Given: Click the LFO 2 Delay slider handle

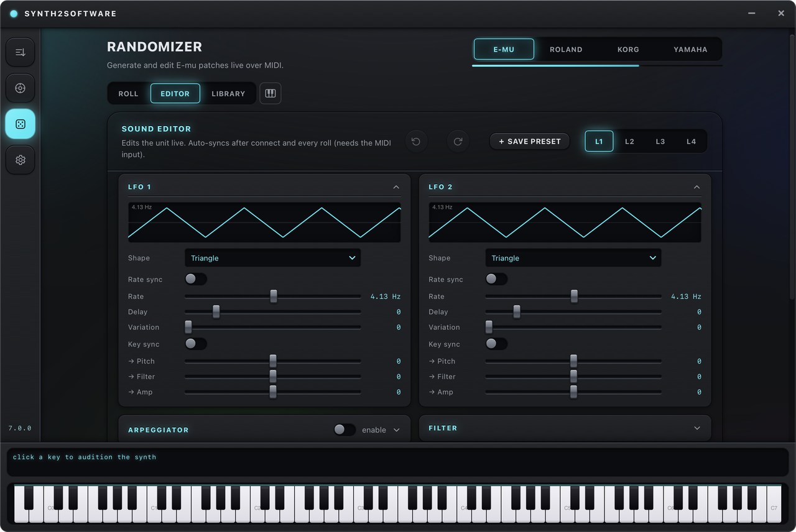Looking at the screenshot, I should pos(516,312).
